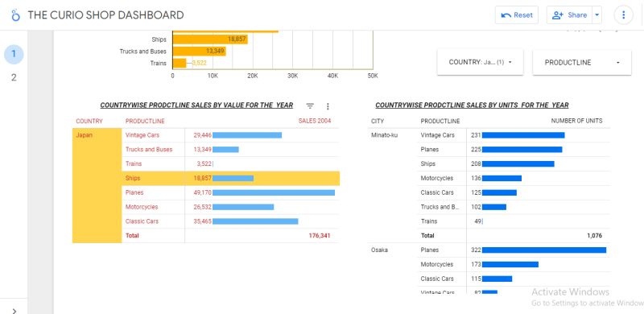Viewport: 644px width, 314px height.
Task: Click the Reset button
Action: [517, 15]
